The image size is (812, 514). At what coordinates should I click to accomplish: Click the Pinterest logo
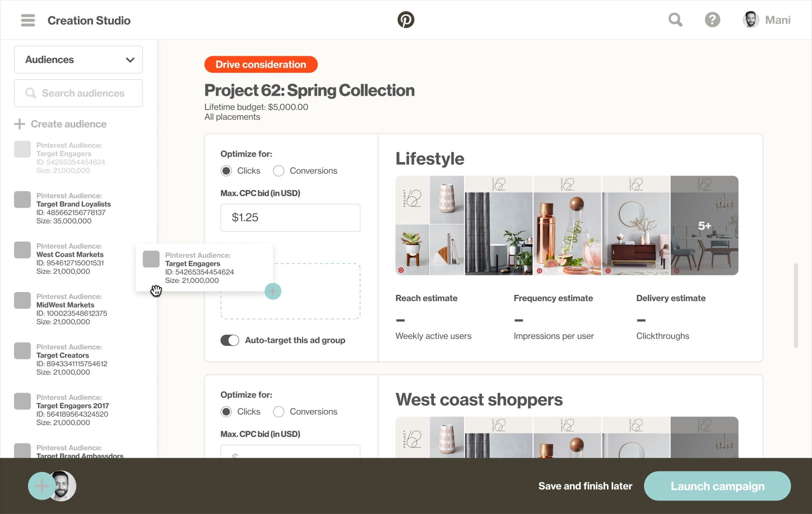pyautogui.click(x=406, y=19)
